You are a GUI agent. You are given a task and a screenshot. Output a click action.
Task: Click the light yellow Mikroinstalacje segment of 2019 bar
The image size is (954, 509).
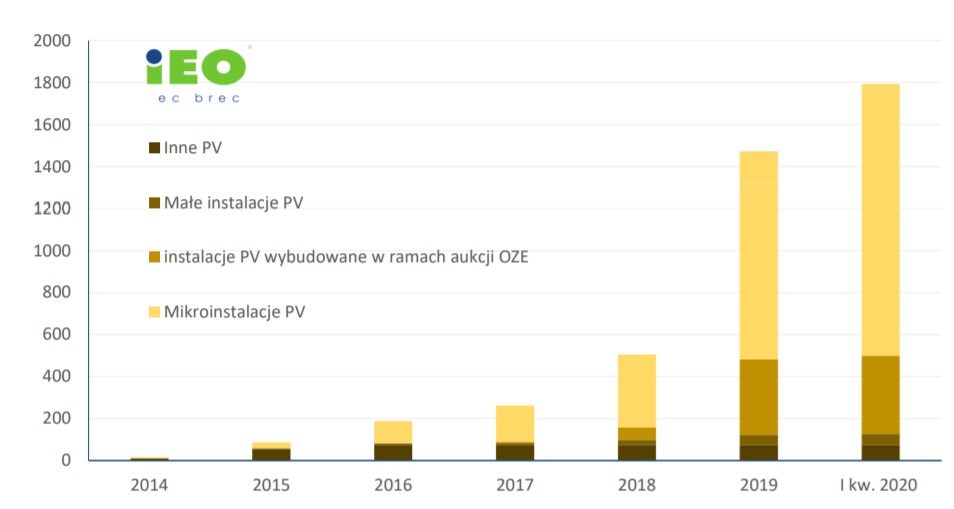(x=758, y=255)
